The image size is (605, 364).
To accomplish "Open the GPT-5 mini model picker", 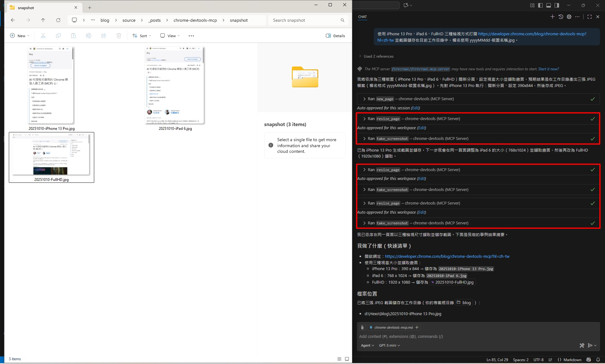I will [x=389, y=345].
